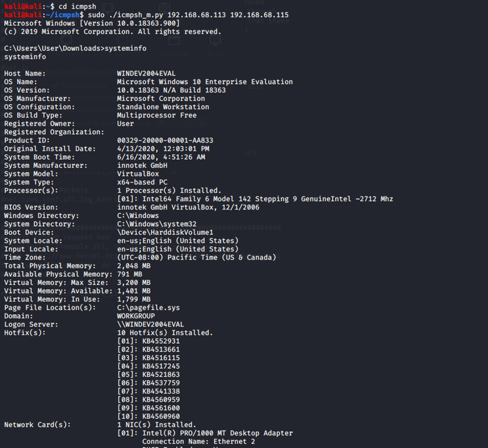Click the red kali@kali prompt on first line
Viewport: 488px width, 448px height.
tap(22, 7)
